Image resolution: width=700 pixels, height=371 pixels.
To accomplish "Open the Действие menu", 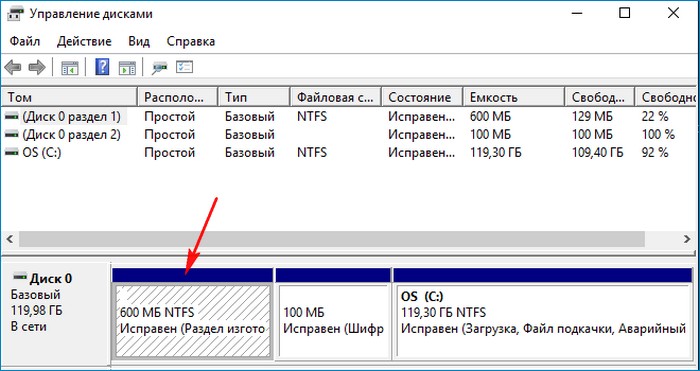I will pos(84,42).
